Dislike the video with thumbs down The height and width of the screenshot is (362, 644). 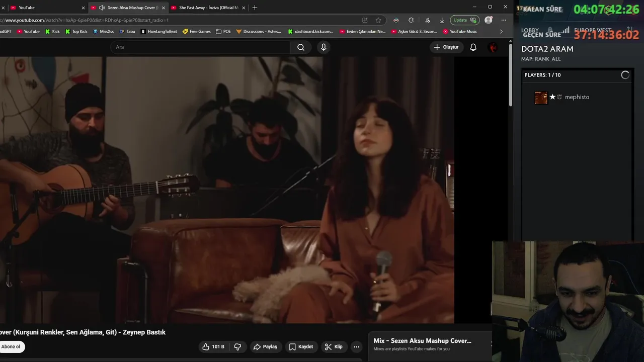pos(237,347)
